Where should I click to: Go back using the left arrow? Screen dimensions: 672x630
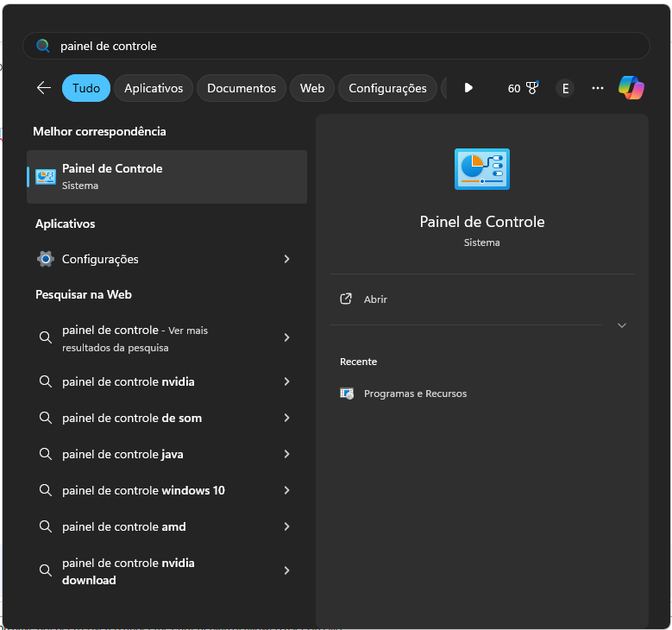point(44,88)
